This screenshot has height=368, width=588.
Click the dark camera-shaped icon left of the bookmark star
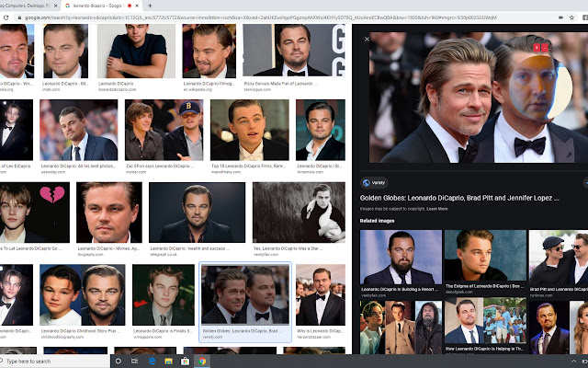tap(561, 17)
